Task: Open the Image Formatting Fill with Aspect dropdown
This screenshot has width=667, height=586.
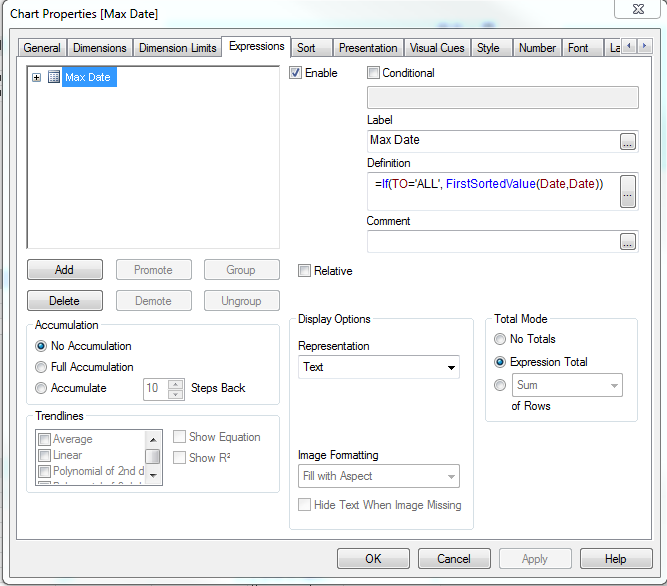Action: click(x=379, y=476)
